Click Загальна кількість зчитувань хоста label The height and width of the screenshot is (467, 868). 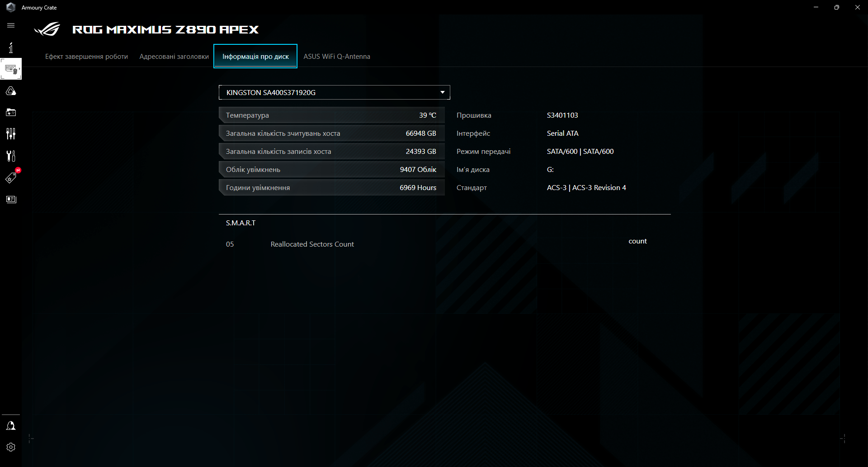(x=283, y=133)
